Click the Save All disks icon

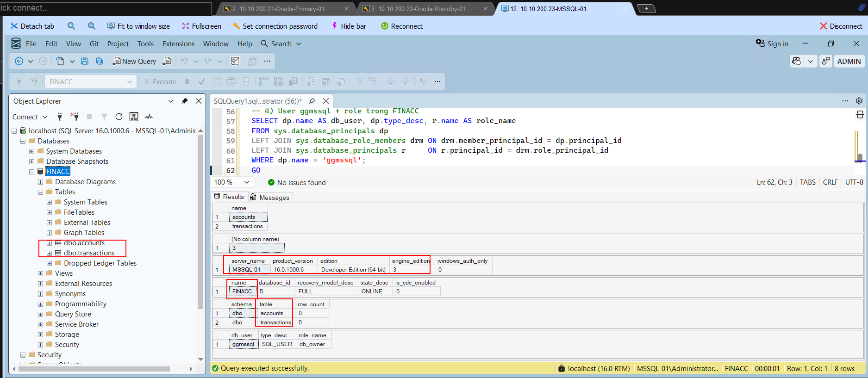coord(99,61)
